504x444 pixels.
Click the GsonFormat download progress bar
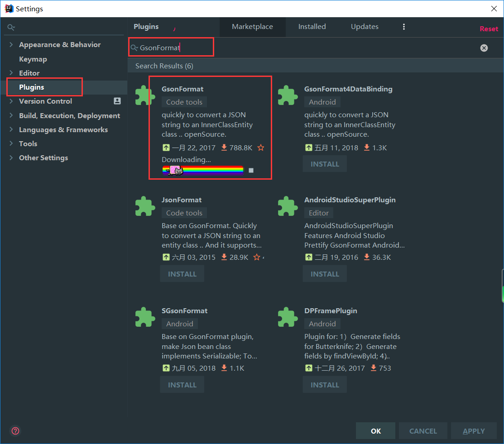tap(203, 170)
